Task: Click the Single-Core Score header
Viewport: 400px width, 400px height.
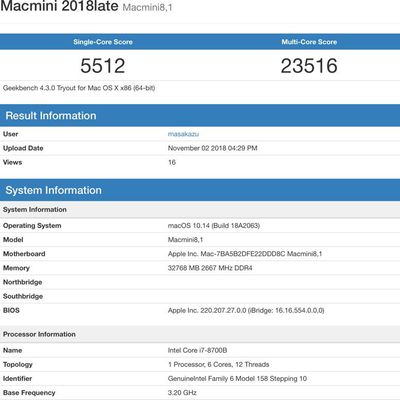Action: pyautogui.click(x=103, y=42)
